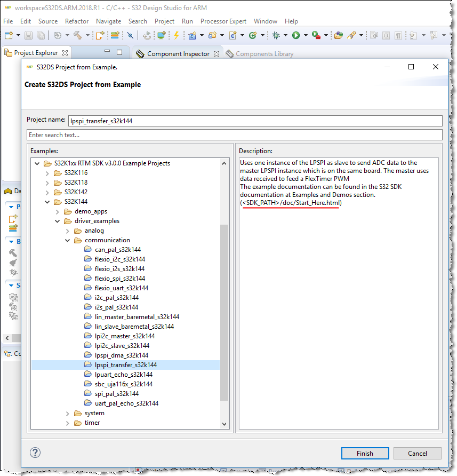Click the Enter search text field
Image resolution: width=457 pixels, height=476 pixels.
pyautogui.click(x=235, y=135)
